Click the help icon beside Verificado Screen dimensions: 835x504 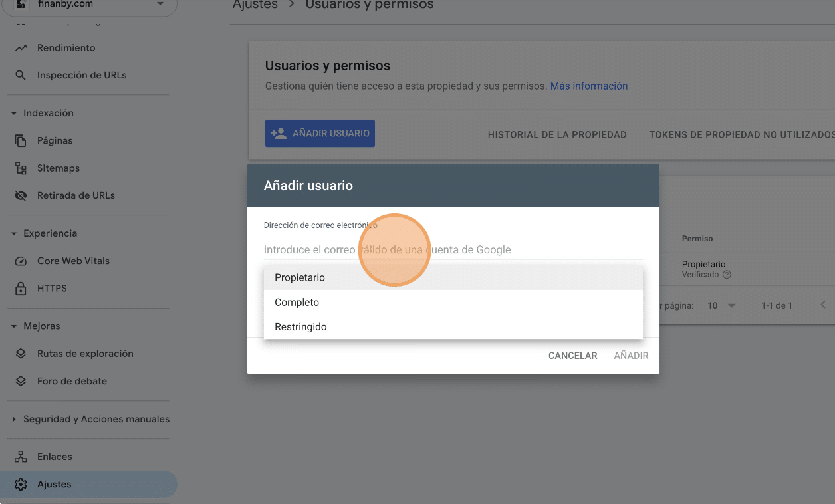727,275
